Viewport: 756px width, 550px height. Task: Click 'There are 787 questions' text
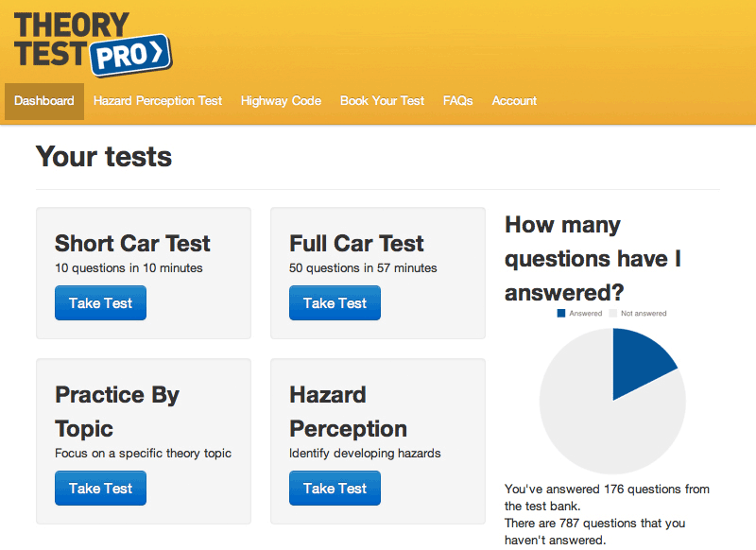pyautogui.click(x=595, y=531)
